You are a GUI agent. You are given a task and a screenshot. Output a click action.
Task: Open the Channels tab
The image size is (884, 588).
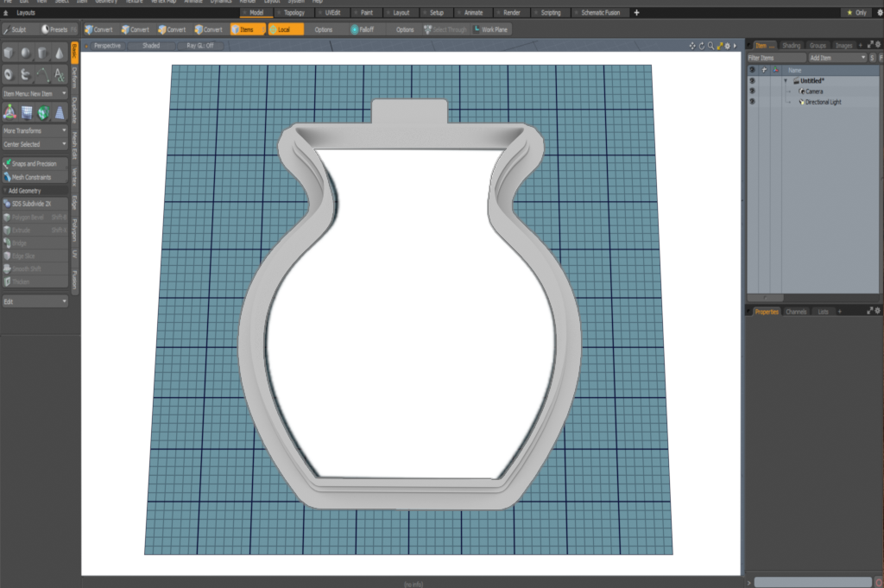point(796,311)
